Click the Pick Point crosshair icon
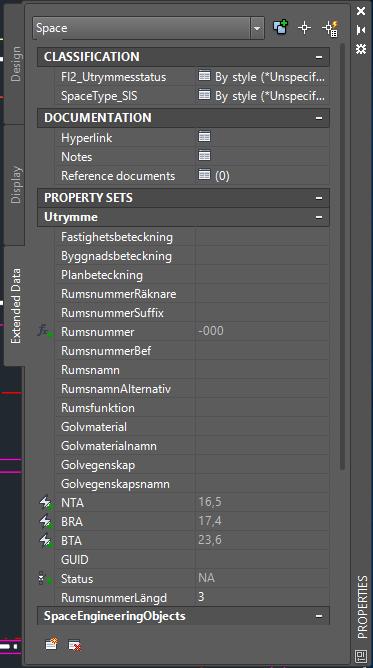Screen dimensions: 373x668 304,28
